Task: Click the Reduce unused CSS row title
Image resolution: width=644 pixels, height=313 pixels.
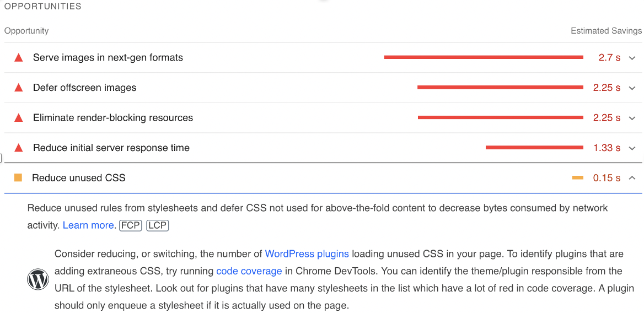Action: pos(78,177)
